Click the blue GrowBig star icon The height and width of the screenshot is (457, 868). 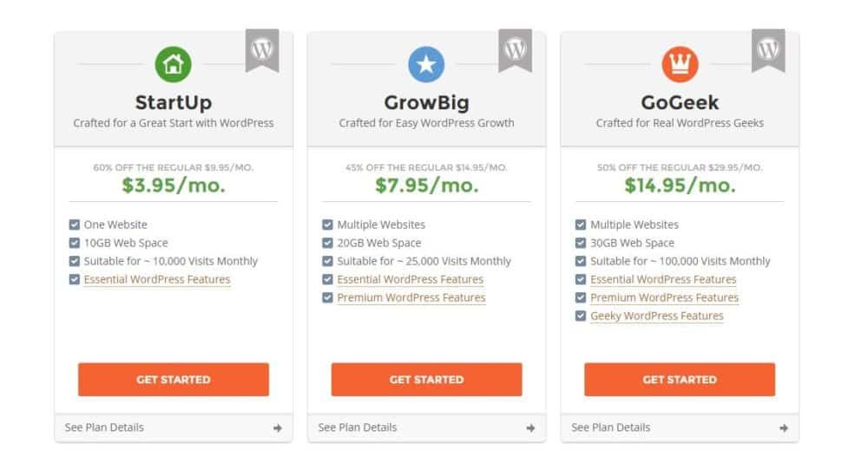(426, 63)
